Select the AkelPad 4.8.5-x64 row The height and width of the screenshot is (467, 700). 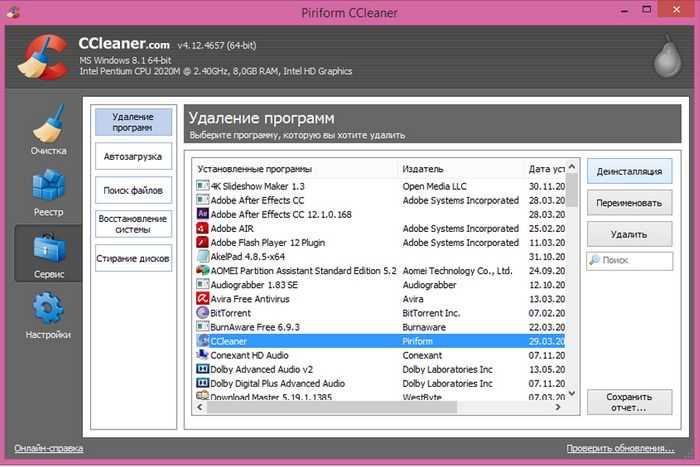[x=380, y=256]
